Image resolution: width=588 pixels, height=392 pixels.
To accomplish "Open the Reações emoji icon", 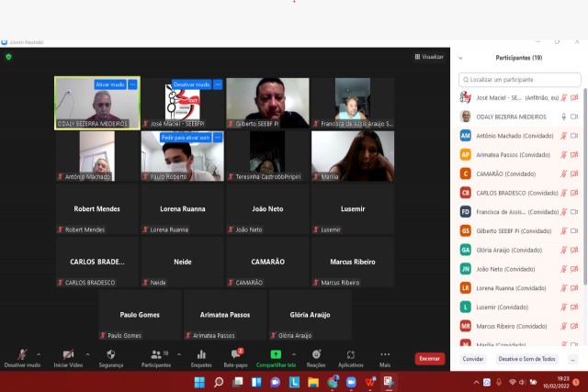I will point(316,354).
